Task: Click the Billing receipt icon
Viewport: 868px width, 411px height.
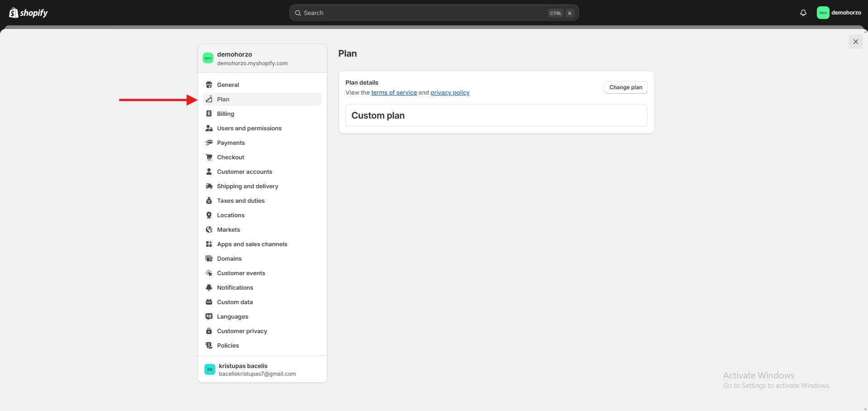Action: pyautogui.click(x=209, y=114)
